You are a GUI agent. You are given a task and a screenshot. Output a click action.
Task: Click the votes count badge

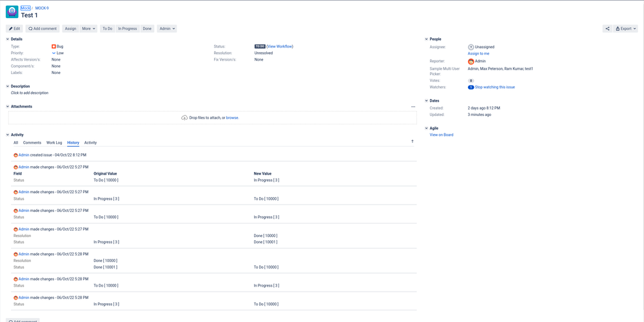click(x=471, y=80)
